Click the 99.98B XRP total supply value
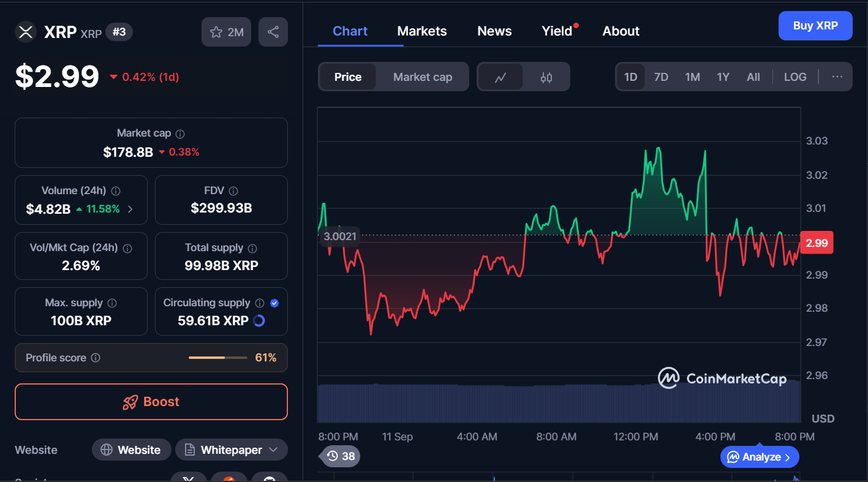 tap(222, 266)
